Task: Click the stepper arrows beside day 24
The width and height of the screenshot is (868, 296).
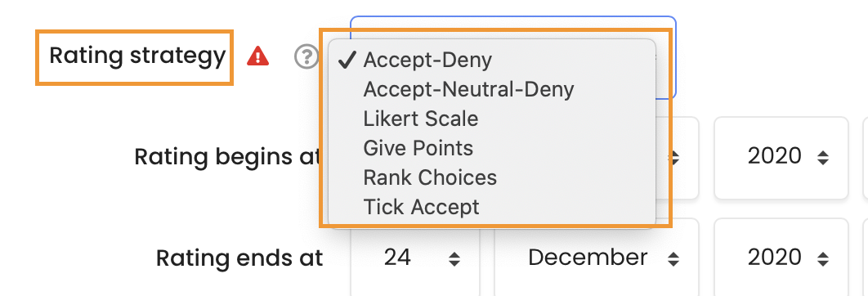Action: point(454,259)
